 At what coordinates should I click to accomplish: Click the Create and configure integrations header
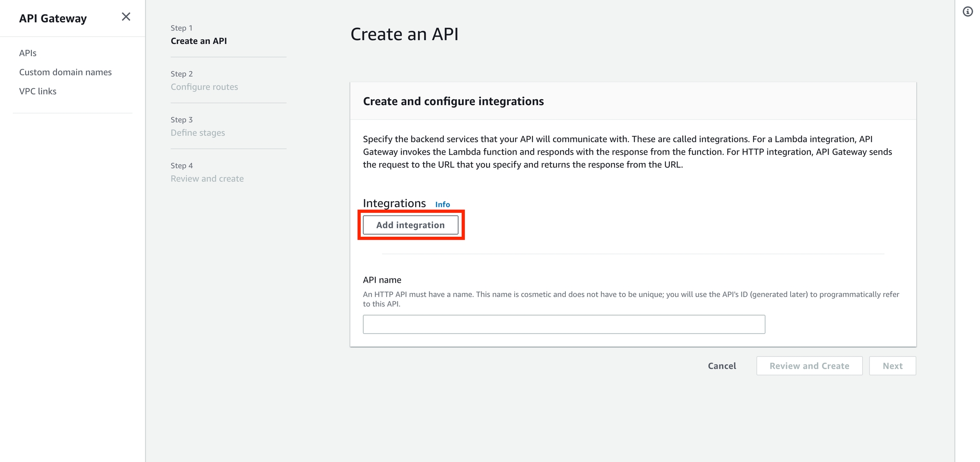click(x=453, y=101)
